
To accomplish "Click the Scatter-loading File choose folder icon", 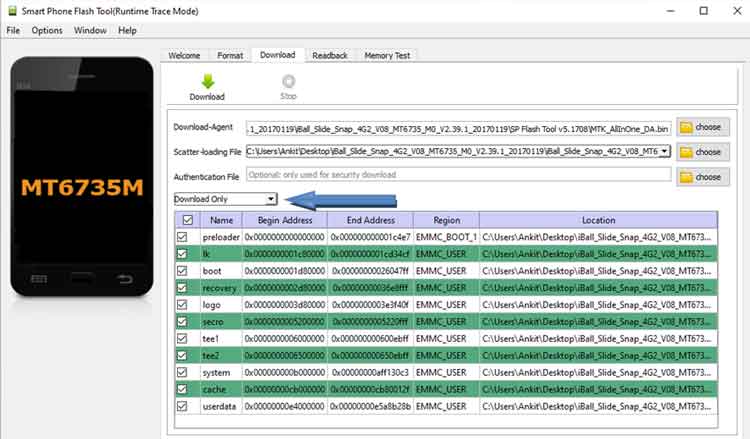I will click(686, 152).
